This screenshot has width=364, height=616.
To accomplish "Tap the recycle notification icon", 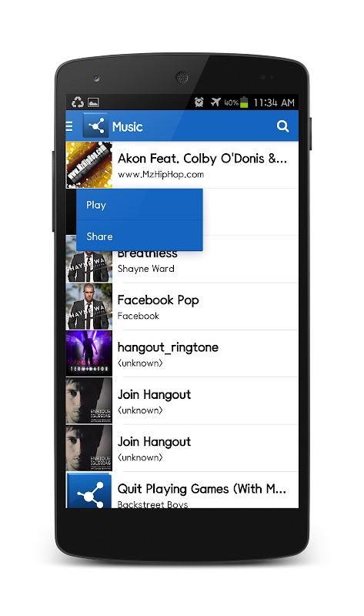I will [78, 102].
